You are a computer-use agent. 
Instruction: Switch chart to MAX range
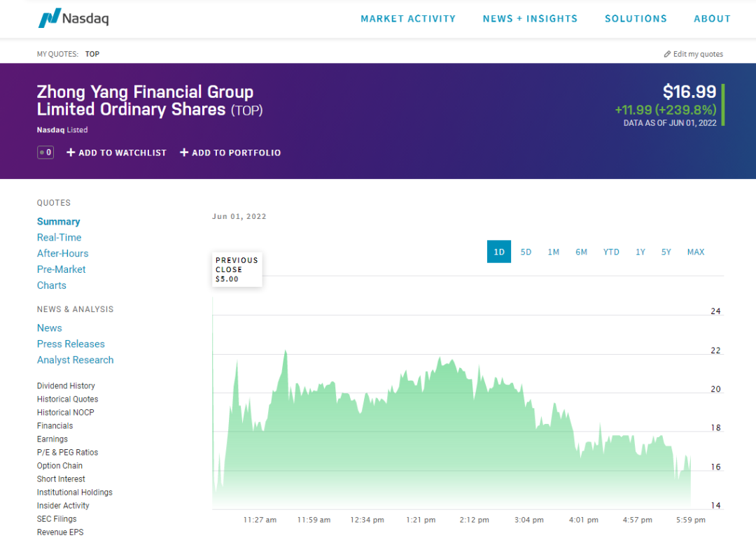695,252
